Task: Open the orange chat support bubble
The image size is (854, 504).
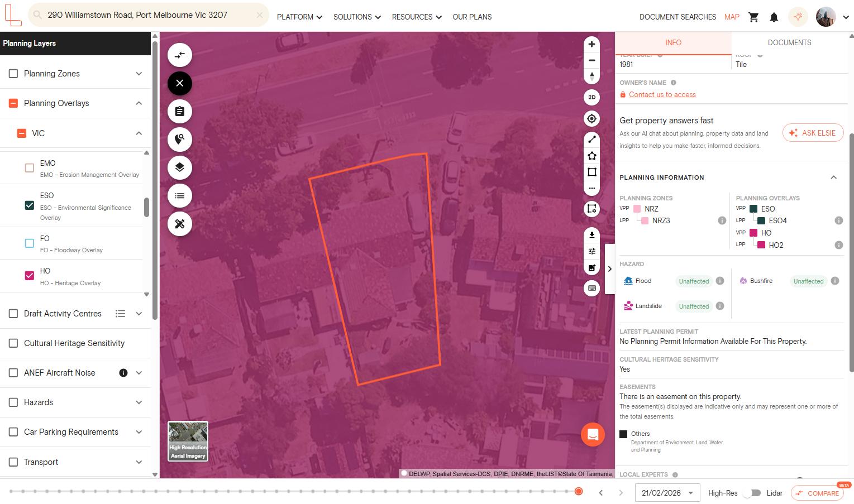Action: [x=593, y=434]
